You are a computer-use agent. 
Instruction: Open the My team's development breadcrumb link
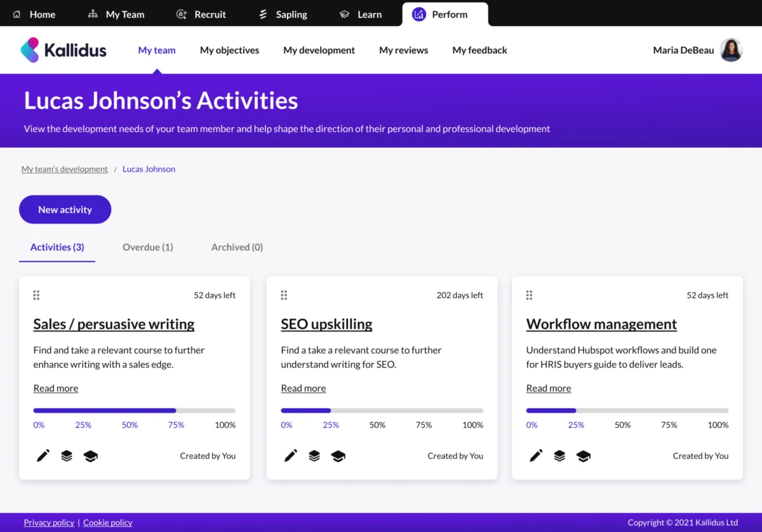click(65, 169)
